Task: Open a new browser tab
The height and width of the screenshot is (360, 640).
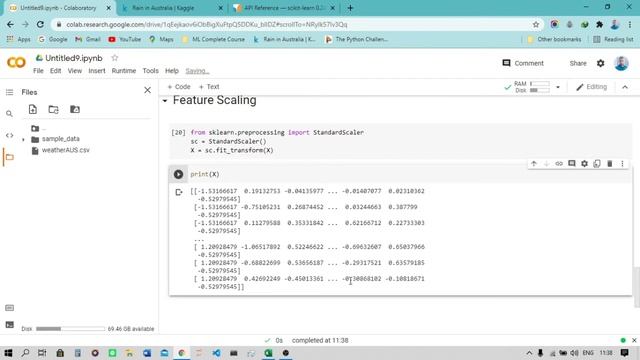Action: click(x=350, y=8)
